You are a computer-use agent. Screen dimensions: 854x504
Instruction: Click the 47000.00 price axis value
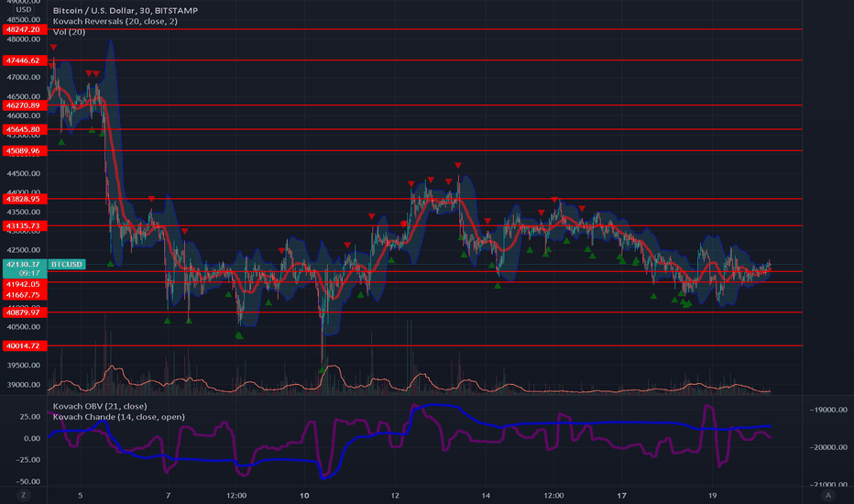pyautogui.click(x=24, y=77)
